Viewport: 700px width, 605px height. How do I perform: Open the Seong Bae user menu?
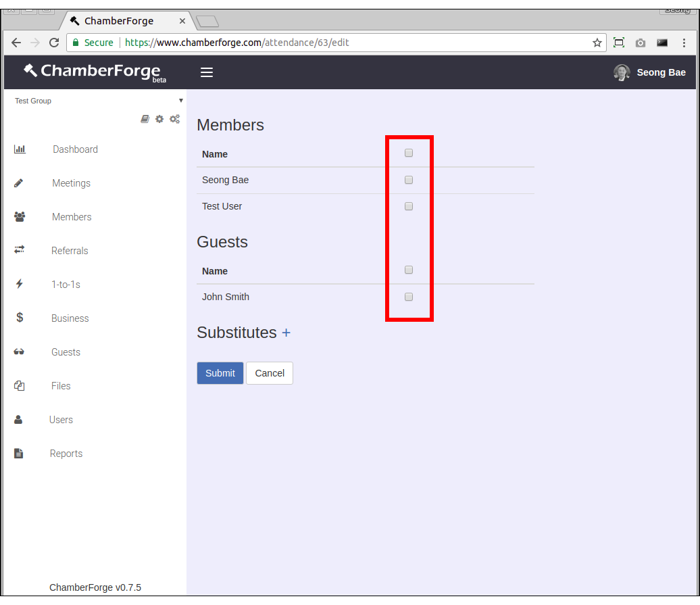649,72
